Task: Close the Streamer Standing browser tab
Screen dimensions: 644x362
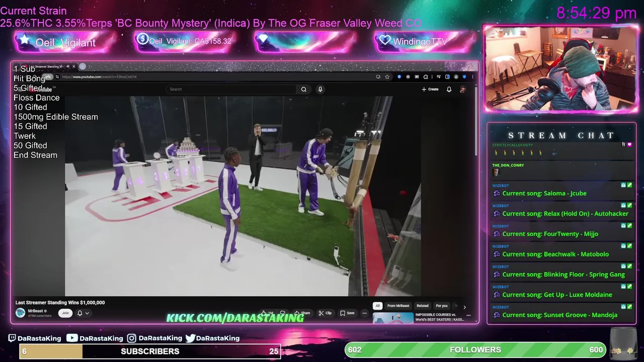Action: [73, 66]
